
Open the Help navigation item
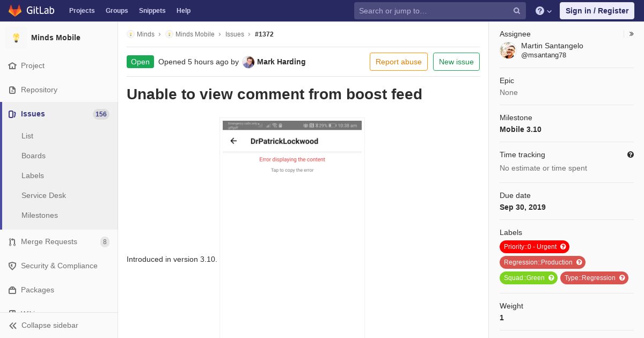coord(184,11)
